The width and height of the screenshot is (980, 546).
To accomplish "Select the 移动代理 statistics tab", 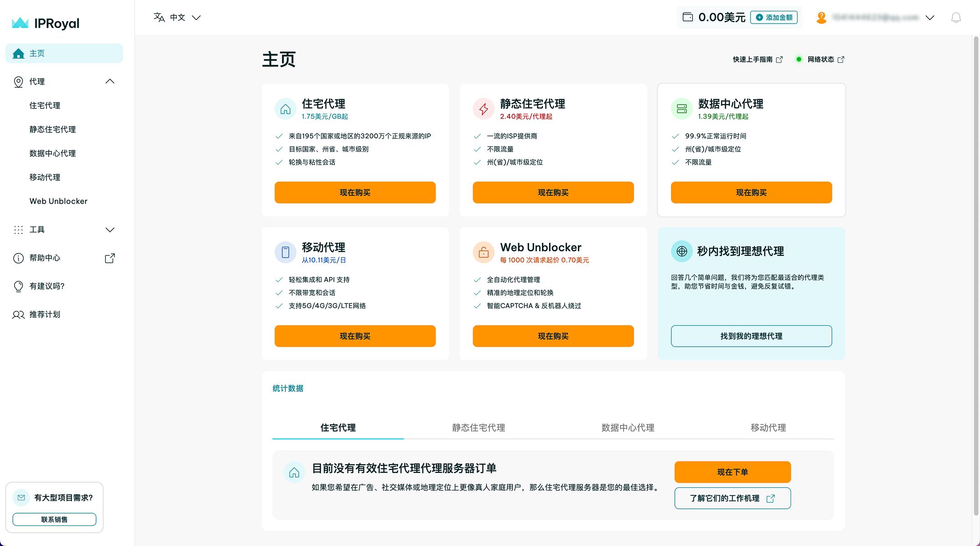I will click(x=768, y=428).
